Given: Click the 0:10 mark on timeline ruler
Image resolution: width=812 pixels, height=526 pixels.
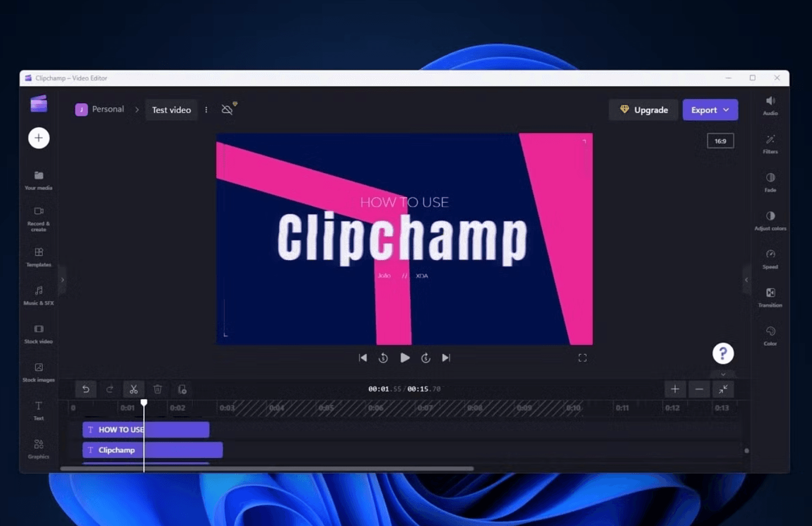Looking at the screenshot, I should tap(574, 408).
